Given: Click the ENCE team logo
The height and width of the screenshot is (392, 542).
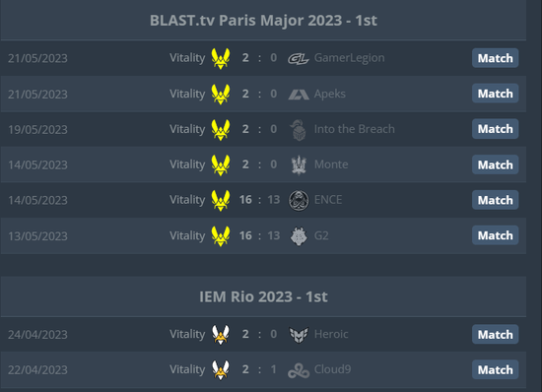Looking at the screenshot, I should pos(299,200).
